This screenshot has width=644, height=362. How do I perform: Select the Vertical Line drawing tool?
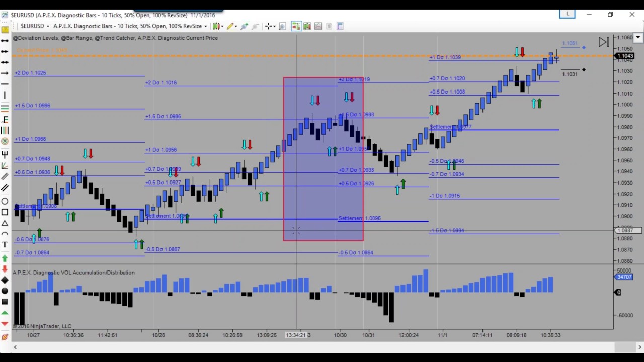[5, 95]
